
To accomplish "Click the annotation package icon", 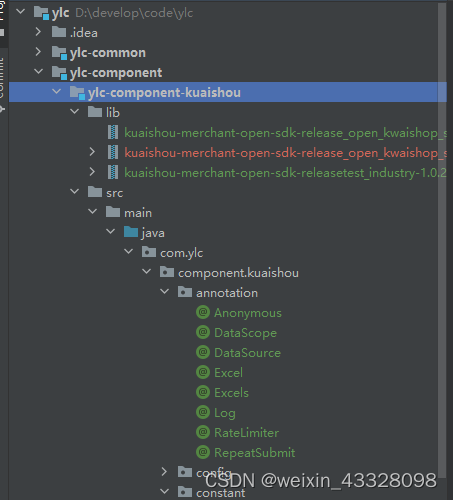I will pyautogui.click(x=185, y=292).
